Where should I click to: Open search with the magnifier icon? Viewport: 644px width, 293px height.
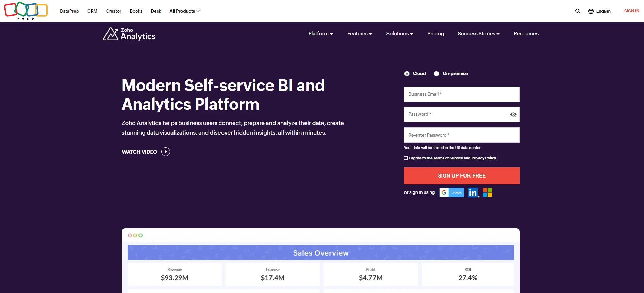tap(578, 11)
